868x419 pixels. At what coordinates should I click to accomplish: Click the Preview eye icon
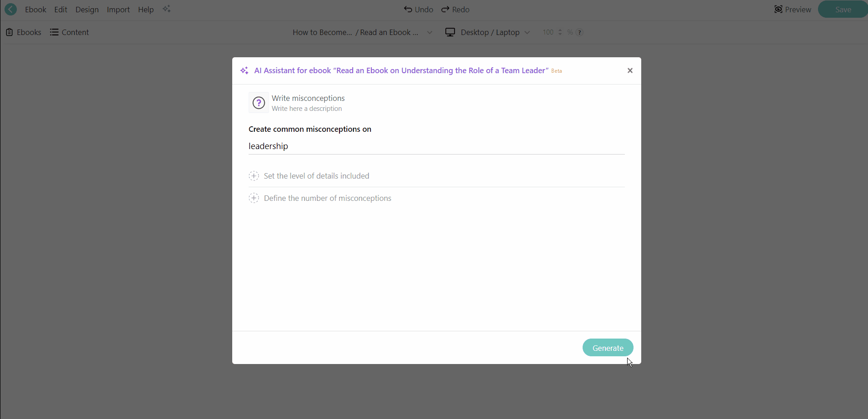point(778,10)
